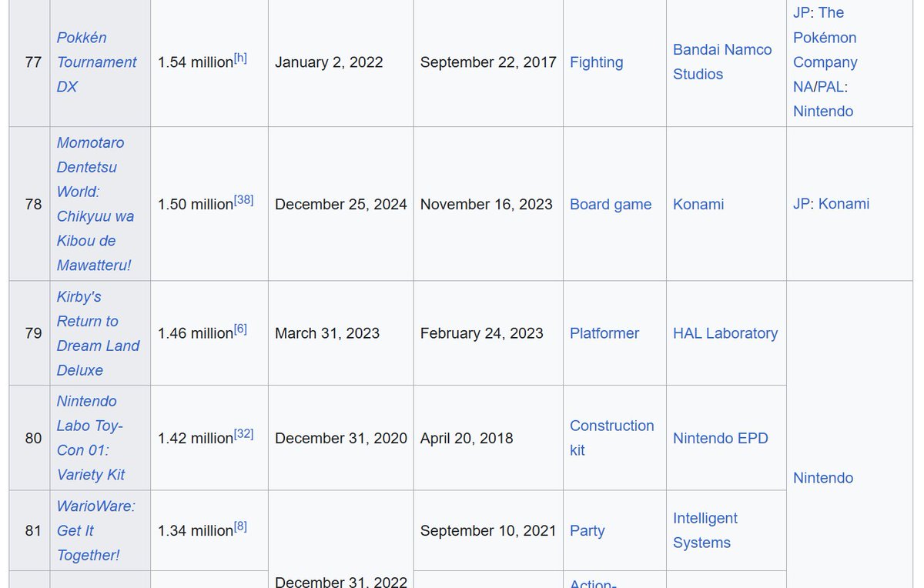Screen dimensions: 924x588
Task: Open The Pokémon Company link
Action: point(825,38)
